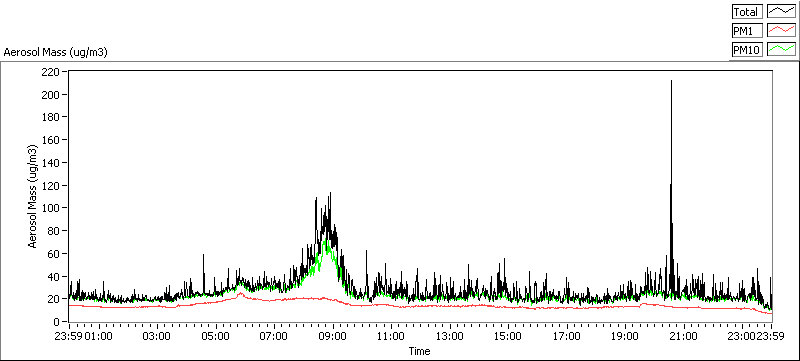Select the PM10 legend label
The height and width of the screenshot is (361, 800).
point(747,49)
